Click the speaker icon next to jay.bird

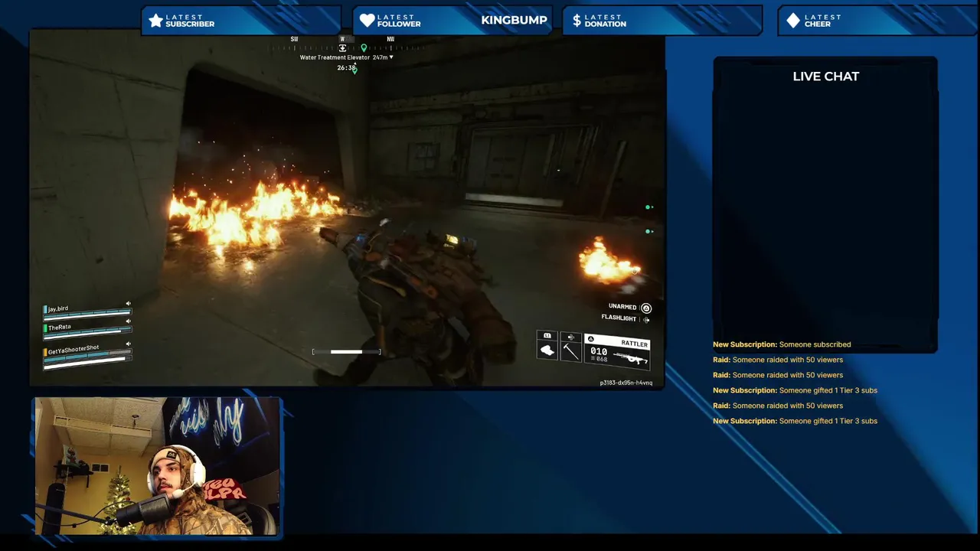(x=128, y=304)
